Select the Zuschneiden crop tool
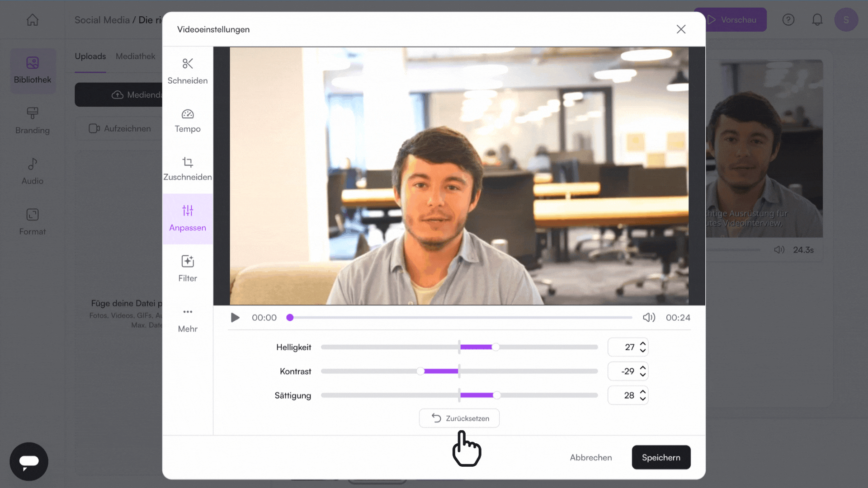868x488 pixels. click(188, 169)
